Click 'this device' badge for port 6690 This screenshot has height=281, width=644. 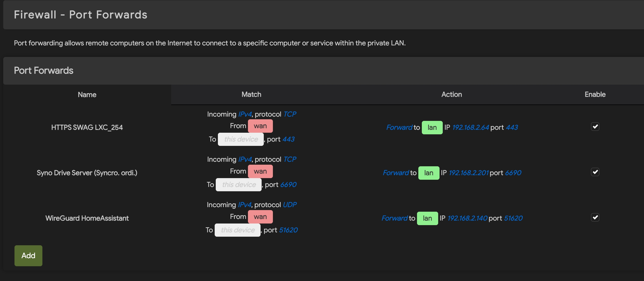click(239, 185)
